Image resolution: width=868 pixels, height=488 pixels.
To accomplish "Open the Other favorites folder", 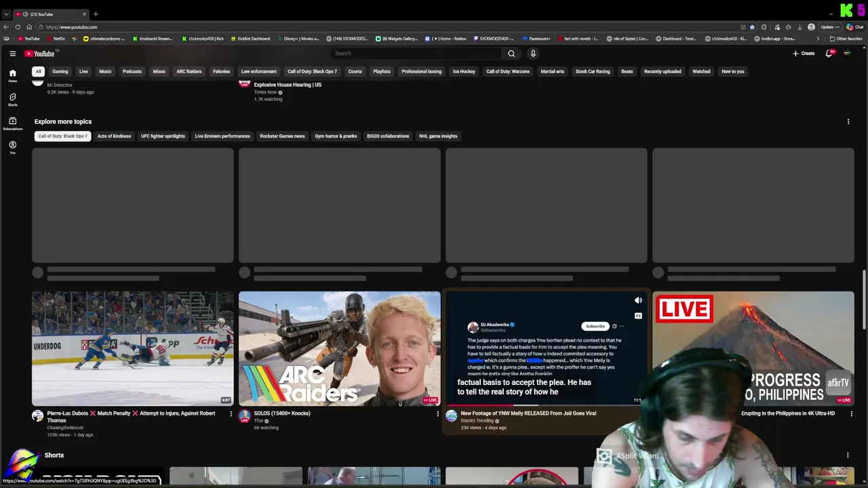I will coord(846,39).
